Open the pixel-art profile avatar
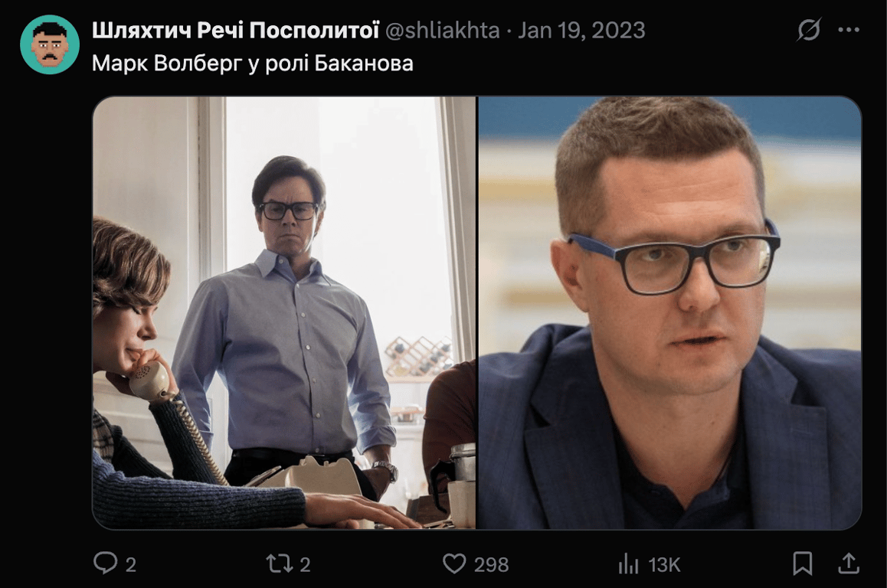The width and height of the screenshot is (887, 588). click(50, 44)
